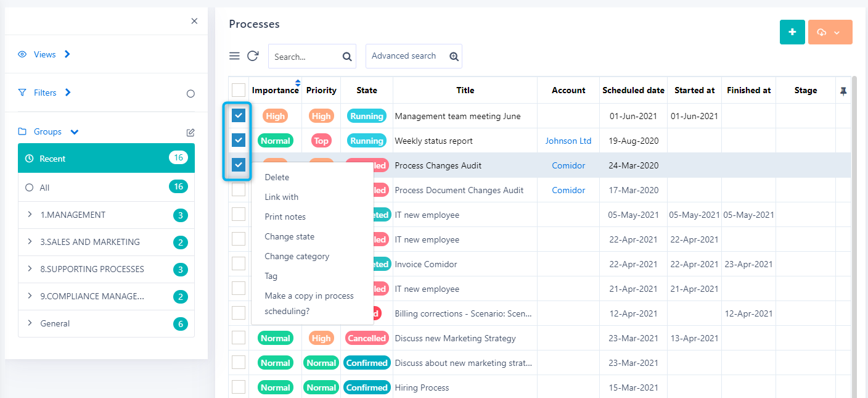Click High importance badge in first row
This screenshot has width=868, height=398.
276,116
